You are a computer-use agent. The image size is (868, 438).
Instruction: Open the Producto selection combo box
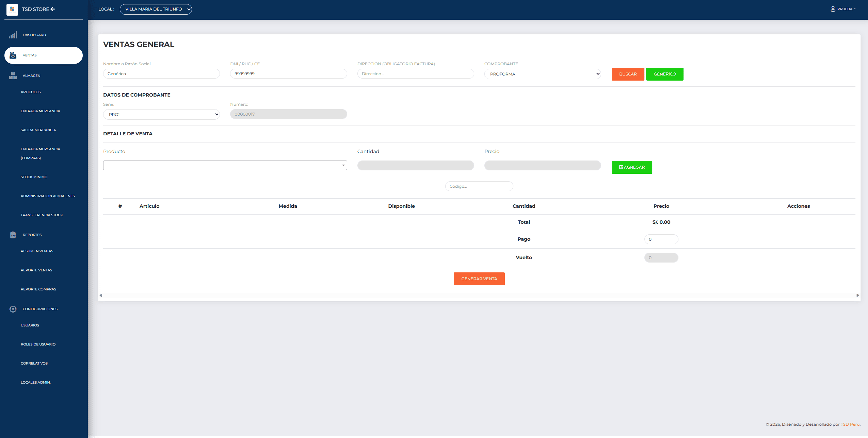(225, 166)
